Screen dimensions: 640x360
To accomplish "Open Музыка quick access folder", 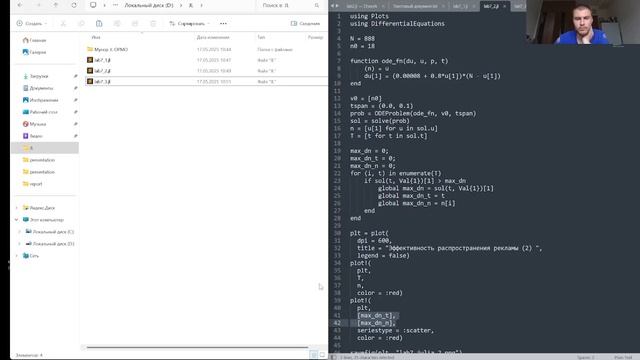I will point(34,124).
